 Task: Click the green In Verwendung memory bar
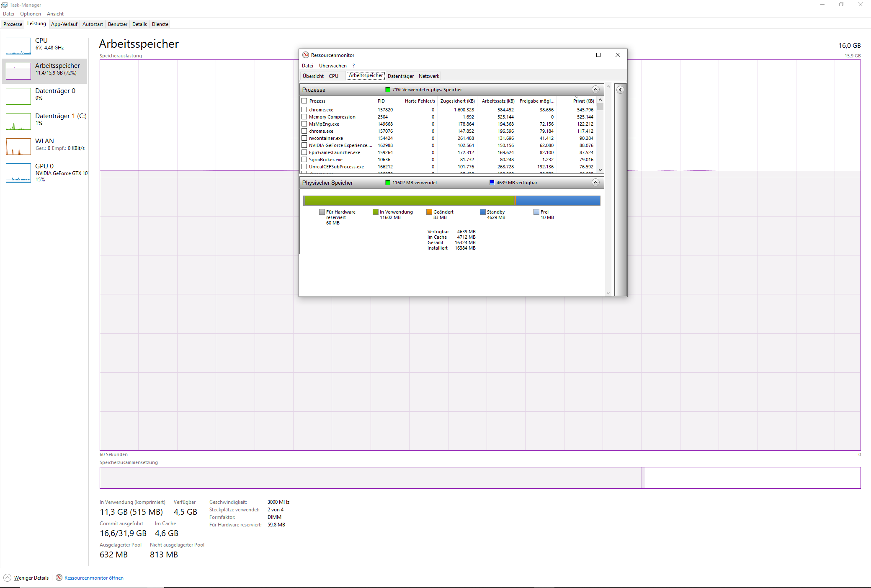pos(408,201)
